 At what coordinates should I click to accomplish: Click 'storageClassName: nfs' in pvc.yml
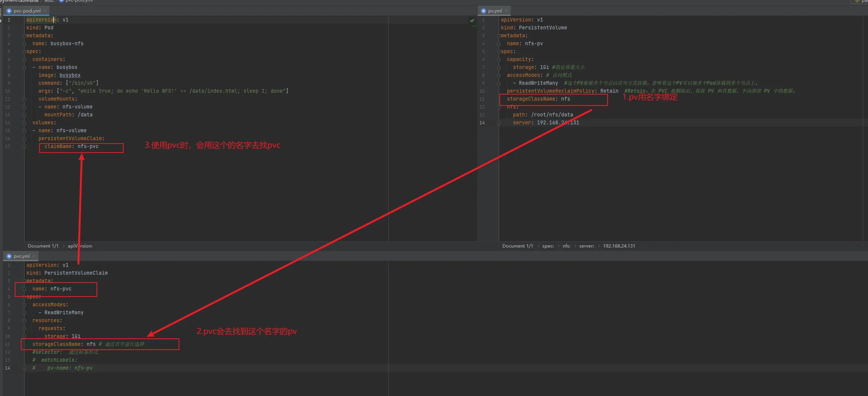[64, 344]
